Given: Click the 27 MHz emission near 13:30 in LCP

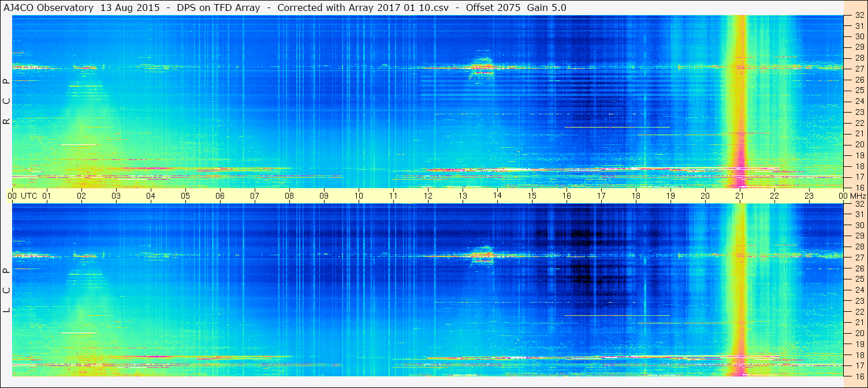Looking at the screenshot, I should click(x=482, y=256).
